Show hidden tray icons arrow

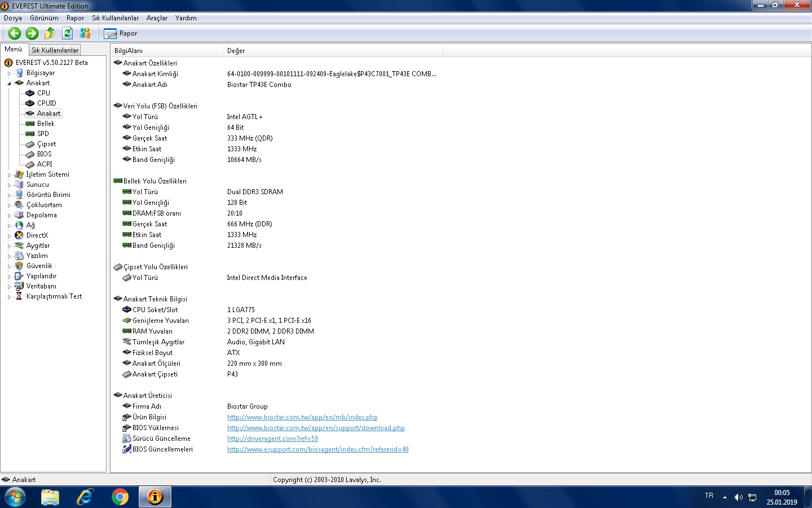pyautogui.click(x=725, y=497)
